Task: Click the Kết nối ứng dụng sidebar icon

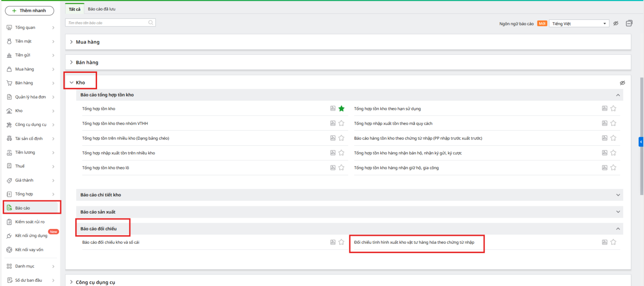Action: coord(9,236)
